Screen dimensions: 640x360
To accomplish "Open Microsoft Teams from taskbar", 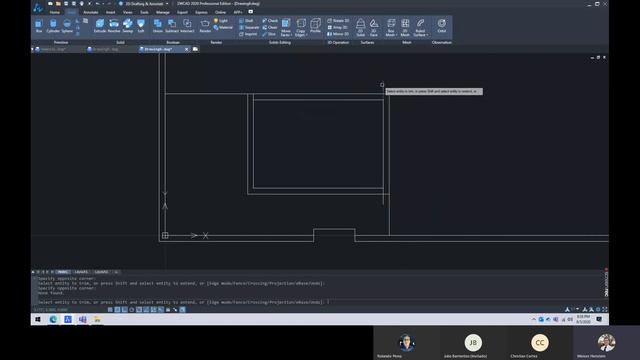I will (x=83, y=320).
